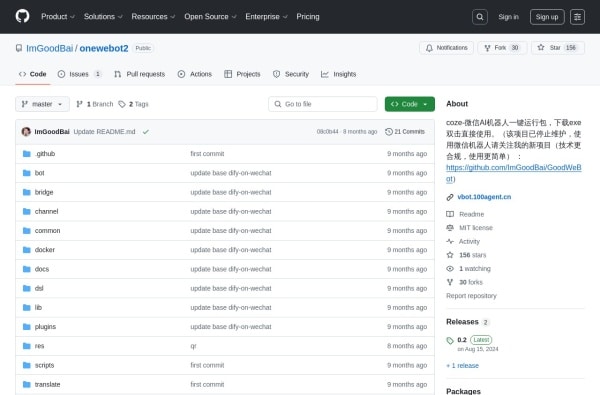Click the green commit status checkmark

(146, 132)
